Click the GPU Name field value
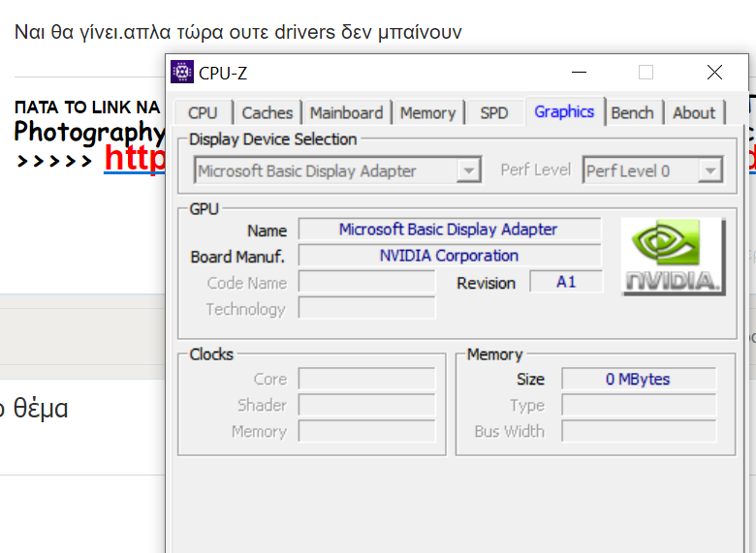Screen dimensions: 756x553 (x=450, y=230)
